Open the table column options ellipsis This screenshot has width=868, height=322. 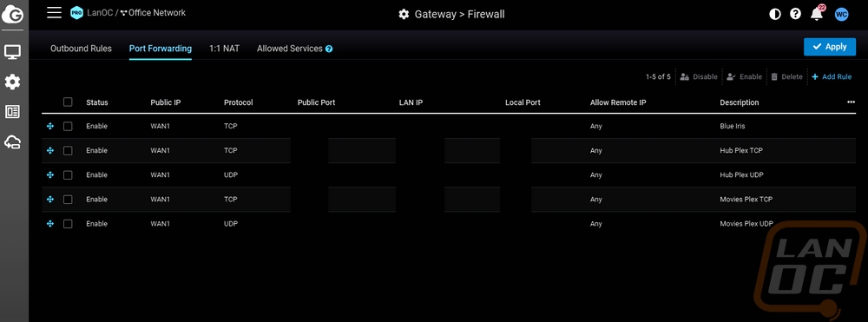(x=851, y=102)
